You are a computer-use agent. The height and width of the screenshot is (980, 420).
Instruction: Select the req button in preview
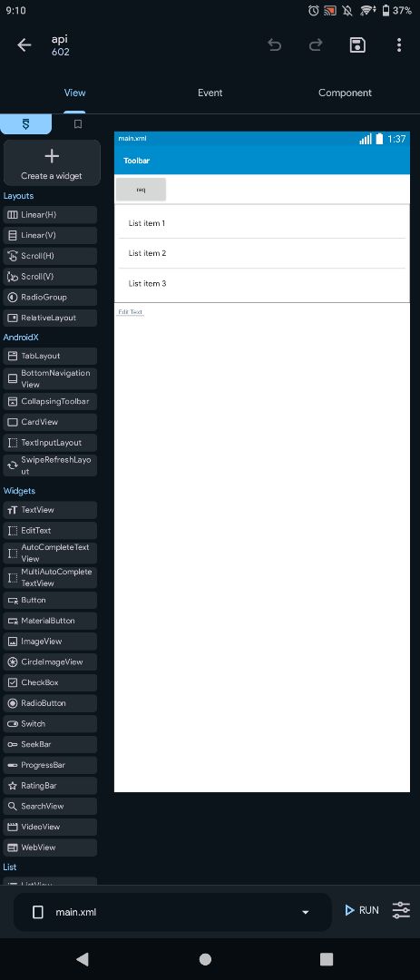click(x=141, y=190)
